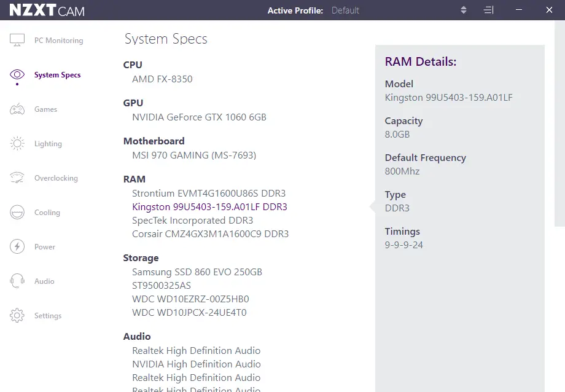
Task: Click the RAM Details heading
Action: click(x=421, y=61)
